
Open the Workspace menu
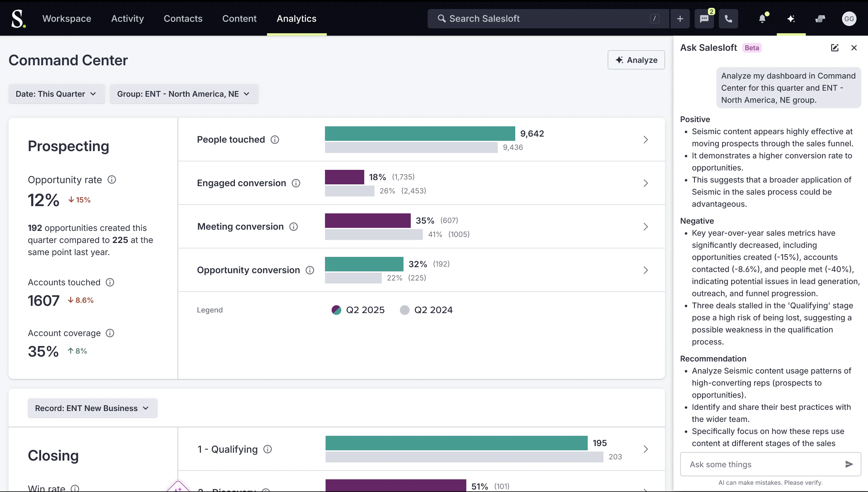tap(67, 18)
